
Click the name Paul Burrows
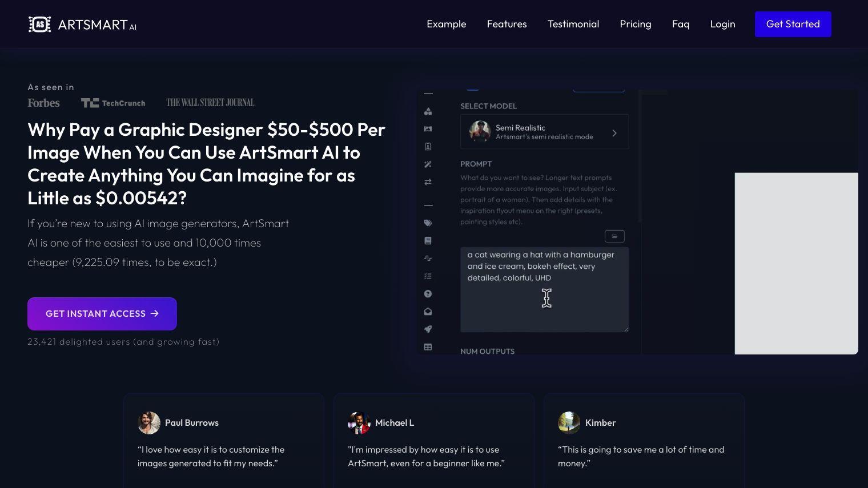pos(192,423)
